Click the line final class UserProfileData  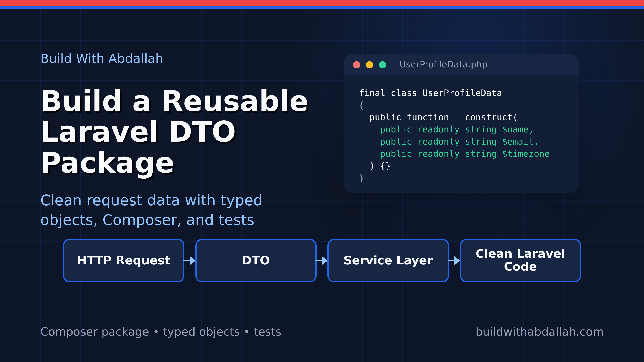430,93
